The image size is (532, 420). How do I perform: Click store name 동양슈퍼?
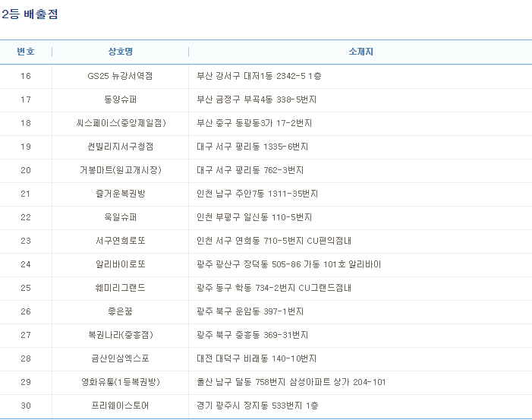(x=120, y=99)
